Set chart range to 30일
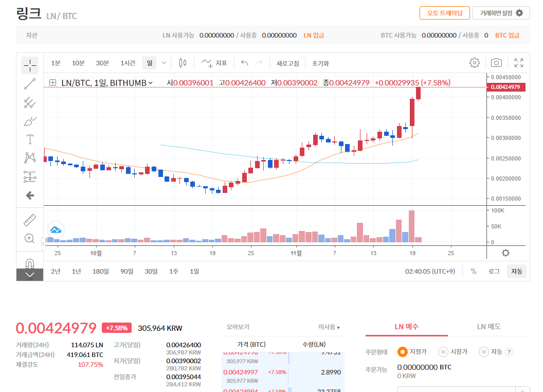The width and height of the screenshot is (543, 392). coord(151,272)
